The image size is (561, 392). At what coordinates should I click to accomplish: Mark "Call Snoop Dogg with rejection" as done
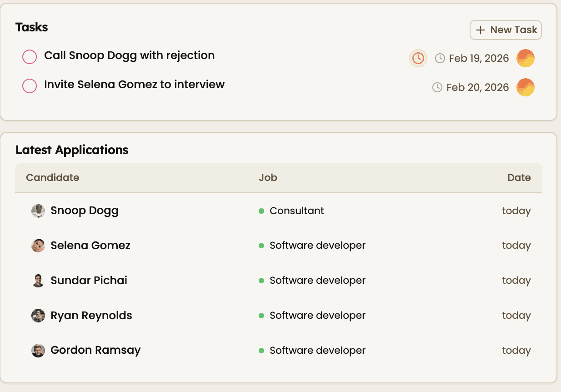[30, 57]
